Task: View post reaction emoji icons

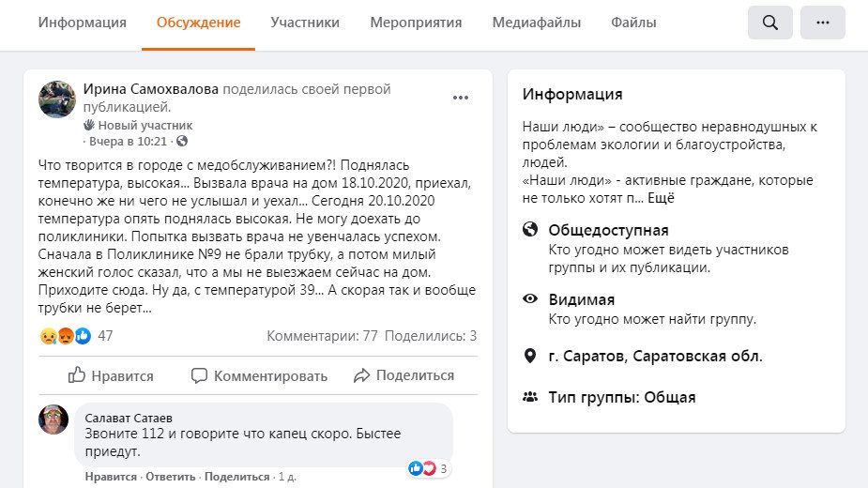Action: 66,336
